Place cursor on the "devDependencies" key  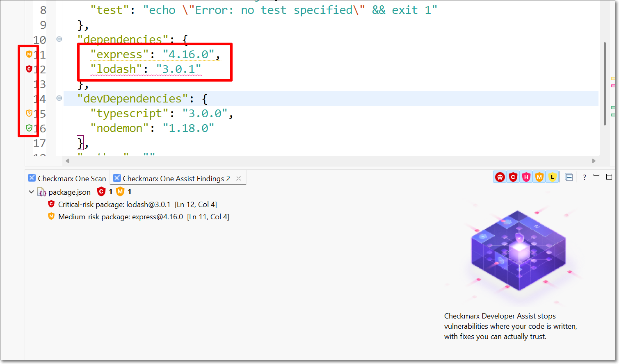tap(132, 99)
